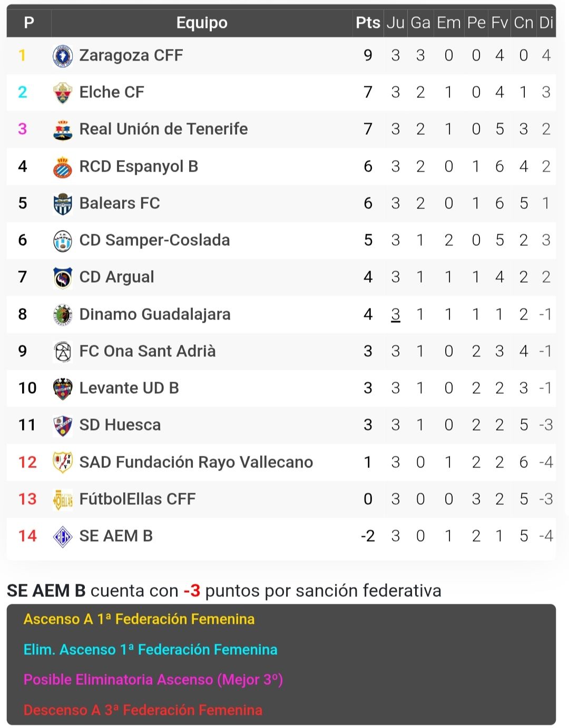
Task: Click the RCD Espanyol B badge
Action: click(63, 167)
